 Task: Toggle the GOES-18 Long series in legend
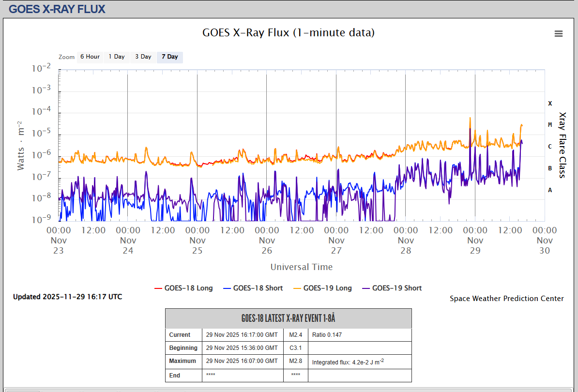pos(183,288)
